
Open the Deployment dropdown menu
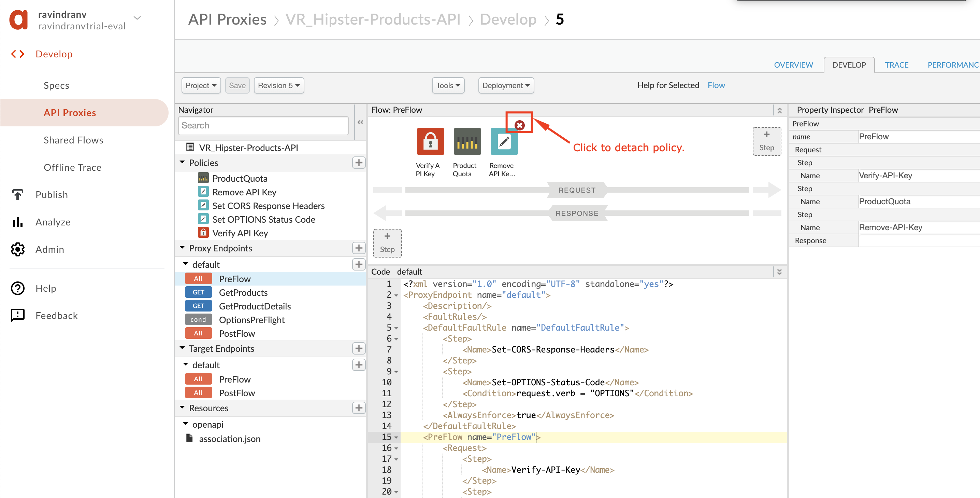tap(506, 85)
